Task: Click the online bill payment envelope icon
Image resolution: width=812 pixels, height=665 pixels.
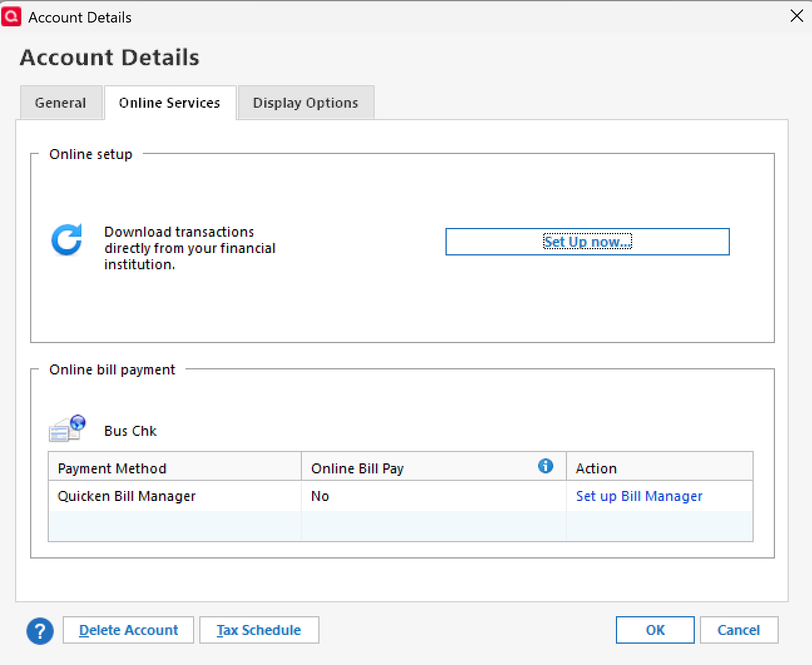Action: pyautogui.click(x=67, y=429)
